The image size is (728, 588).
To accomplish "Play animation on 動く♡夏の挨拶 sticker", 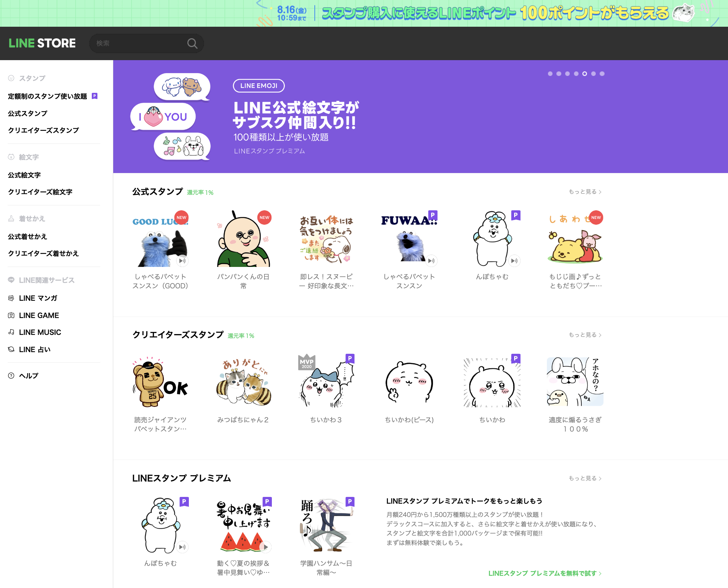I will coord(265,547).
